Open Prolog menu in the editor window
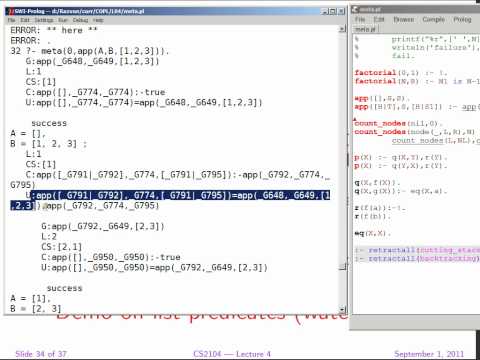Viewport: 480px width, 360px height. [x=462, y=19]
